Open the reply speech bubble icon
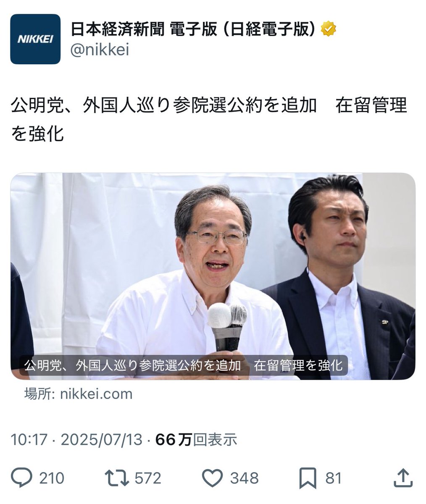Viewport: 426px width, 504px height. click(x=21, y=478)
